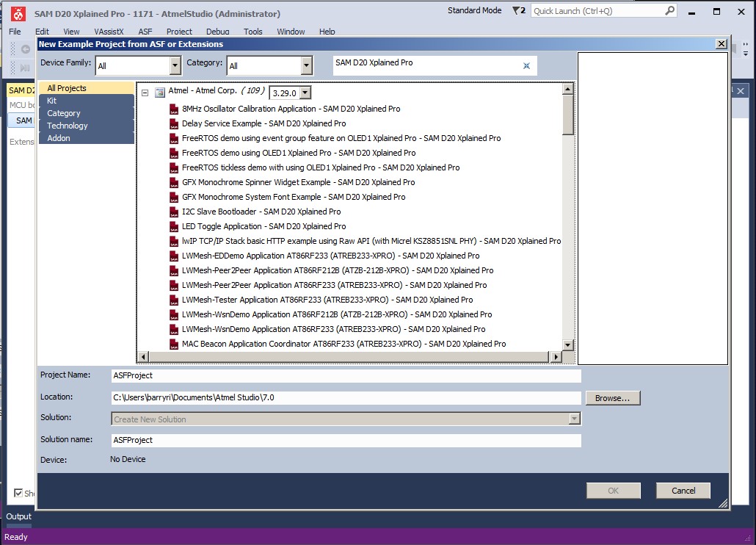Click the Cancel button
Viewport: 756px width, 545px height.
pos(683,491)
